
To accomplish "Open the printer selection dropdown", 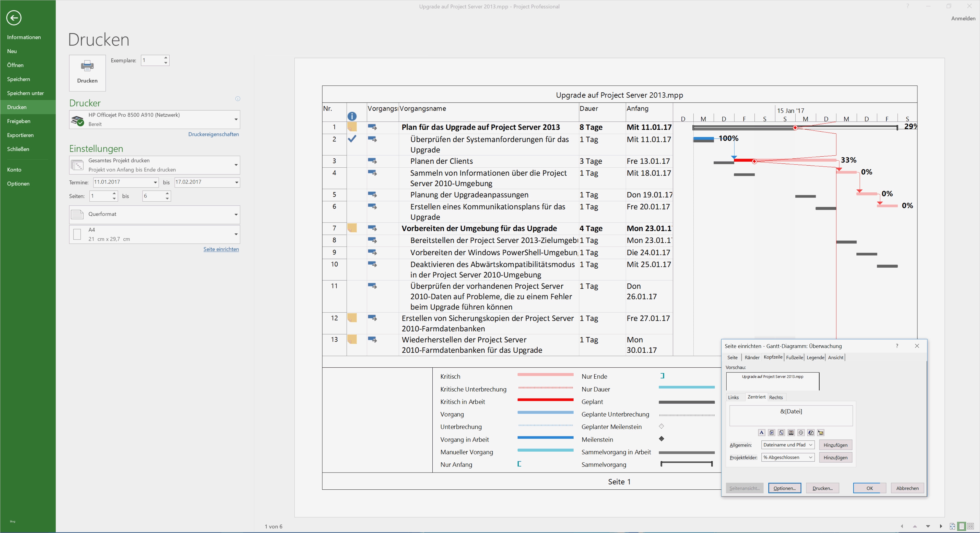I will (x=236, y=119).
